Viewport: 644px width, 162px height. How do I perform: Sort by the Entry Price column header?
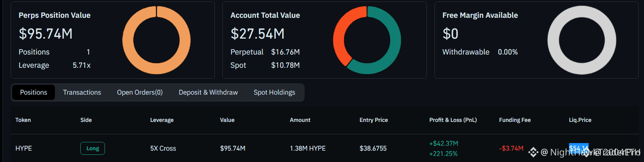[374, 120]
